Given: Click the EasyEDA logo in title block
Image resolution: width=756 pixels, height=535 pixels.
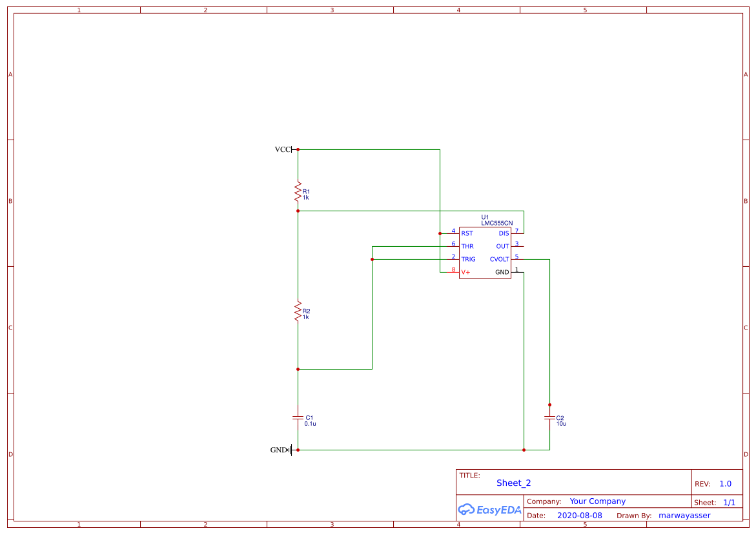Looking at the screenshot, I should (489, 509).
